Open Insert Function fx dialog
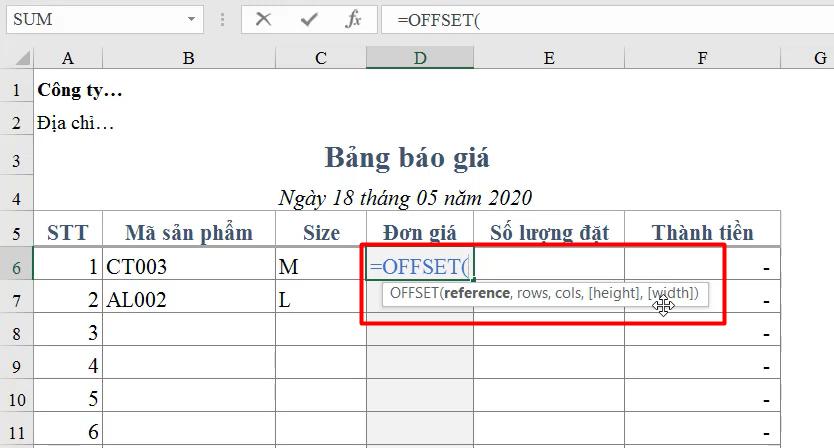 pos(353,20)
